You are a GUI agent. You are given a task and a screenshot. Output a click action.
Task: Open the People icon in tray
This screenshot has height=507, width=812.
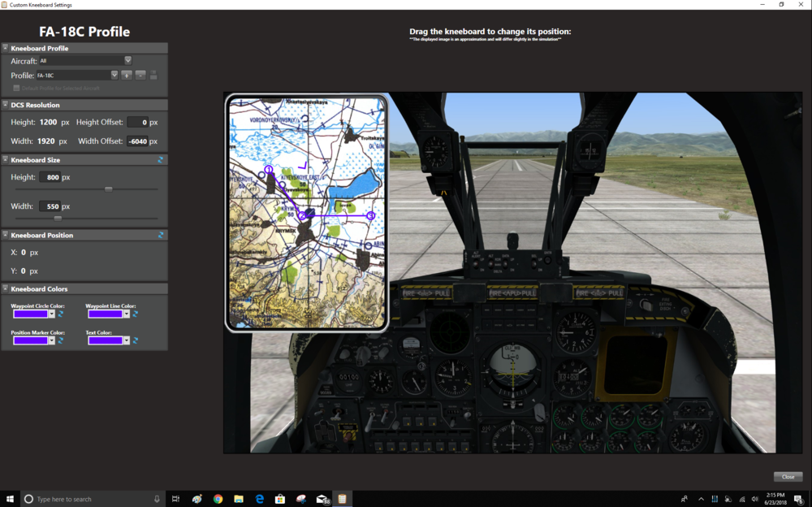685,499
